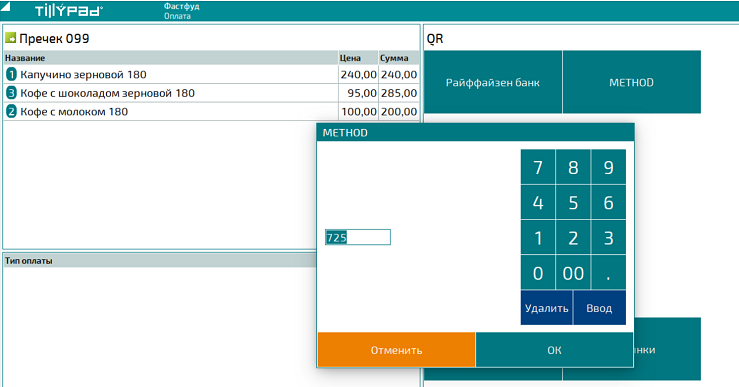Tap keypad digit 6
Screen dimensions: 739x387
coord(608,202)
